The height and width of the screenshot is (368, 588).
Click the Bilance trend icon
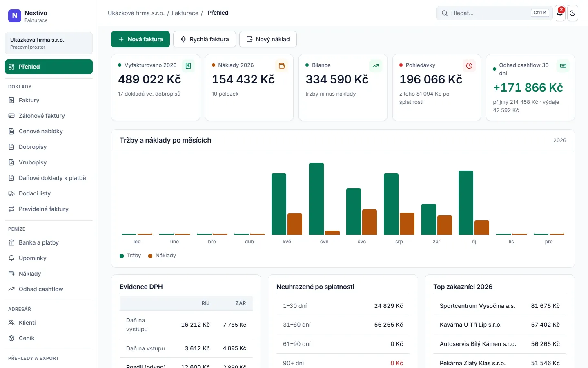tap(376, 66)
